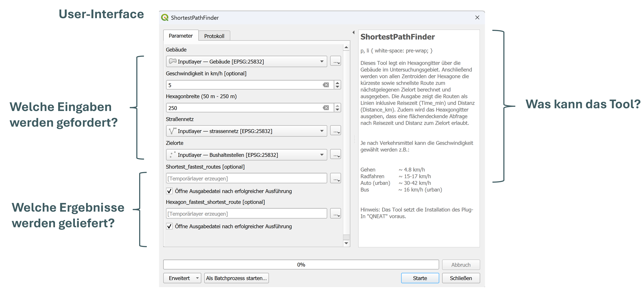
Task: Clear the Hexagonbreite field using erase icon
Action: pos(325,108)
